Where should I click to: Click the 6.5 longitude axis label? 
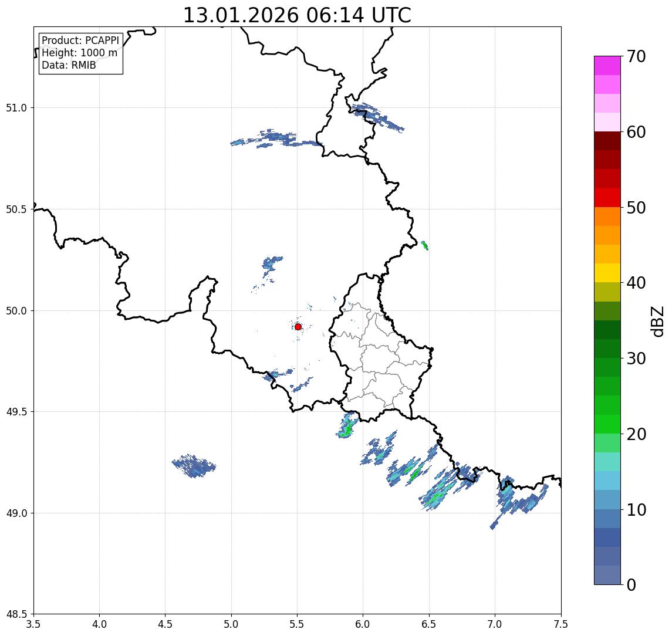429,624
